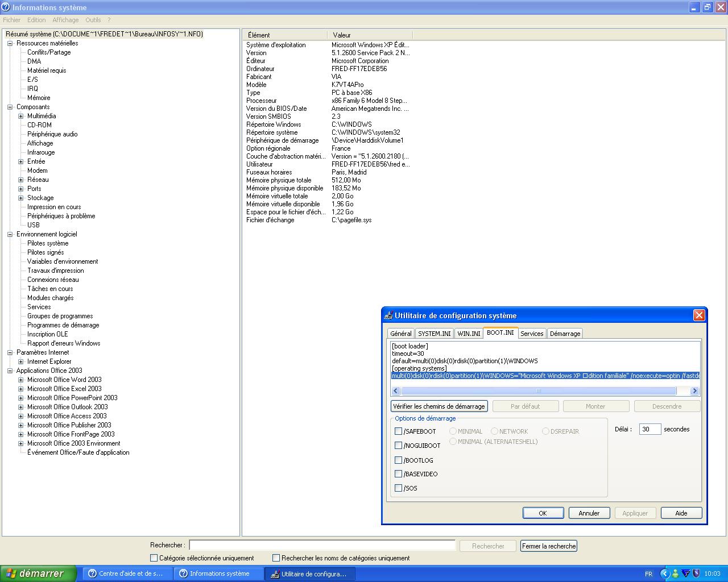
Task: Expand hidden tray icons arrow
Action: pos(664,574)
